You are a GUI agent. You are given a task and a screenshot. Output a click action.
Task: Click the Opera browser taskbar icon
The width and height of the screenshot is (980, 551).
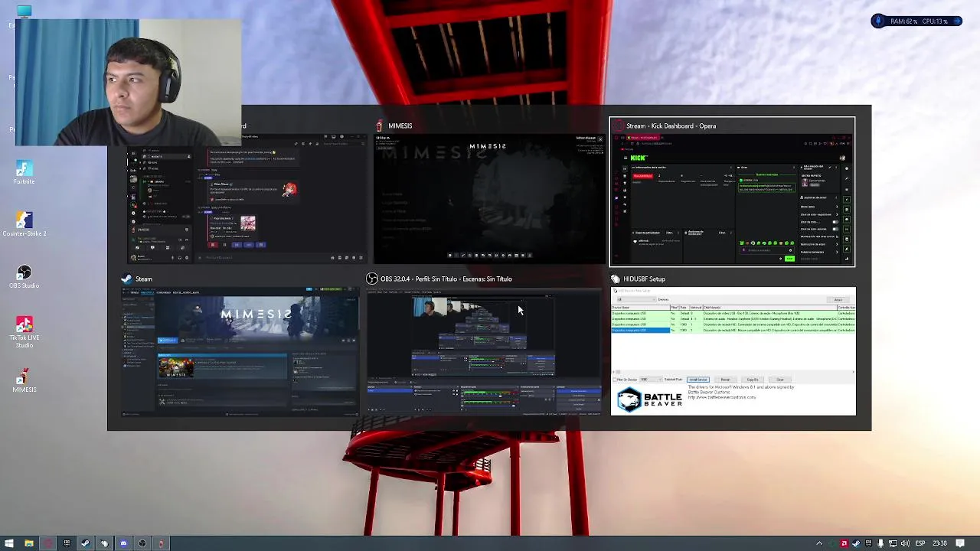47,543
